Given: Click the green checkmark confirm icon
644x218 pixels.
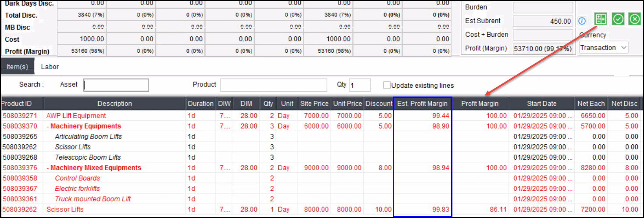Looking at the screenshot, I should coord(618,19).
